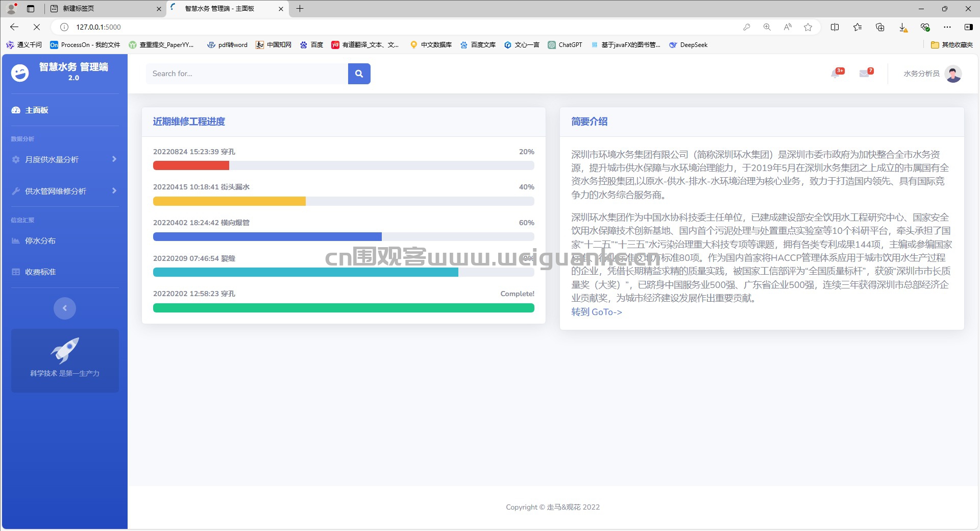This screenshot has height=531, width=980.
Task: Click the zoom magnifier icon in address bar
Action: (767, 27)
